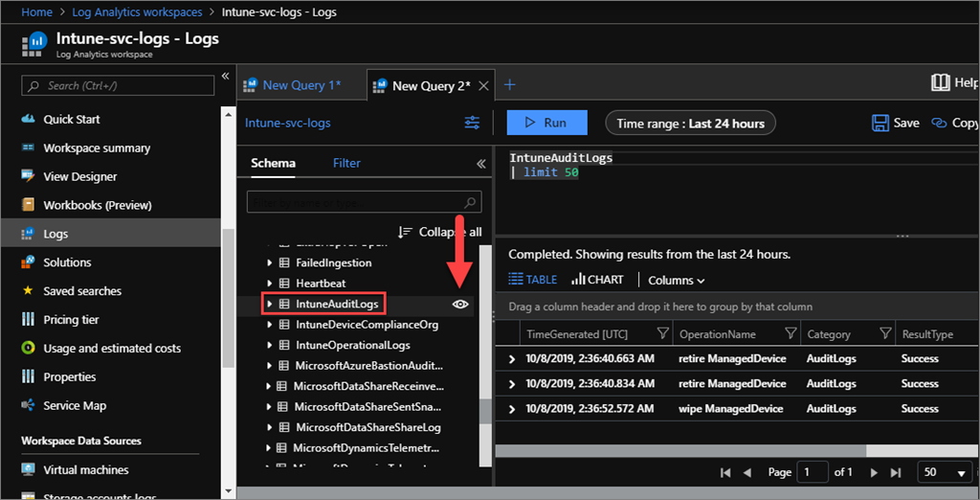The width and height of the screenshot is (980, 500).
Task: Filter the Category column
Action: coord(885,334)
